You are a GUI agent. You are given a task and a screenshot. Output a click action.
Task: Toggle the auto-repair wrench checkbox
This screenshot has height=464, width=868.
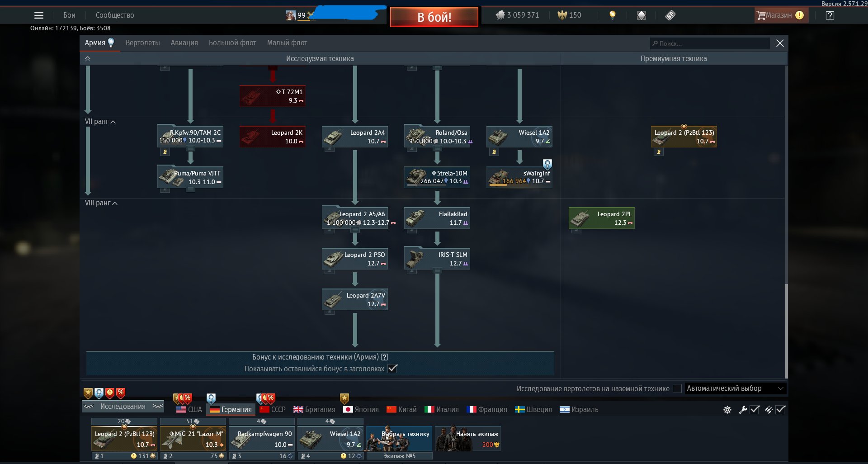pos(755,410)
